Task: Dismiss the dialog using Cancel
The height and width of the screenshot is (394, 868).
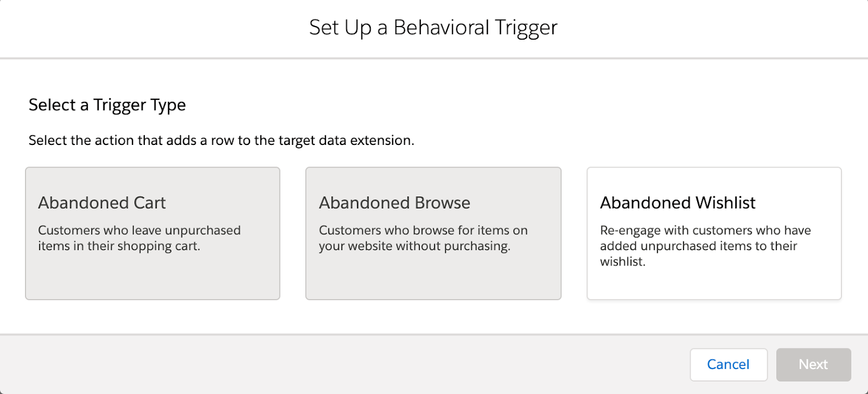Action: [x=729, y=365]
